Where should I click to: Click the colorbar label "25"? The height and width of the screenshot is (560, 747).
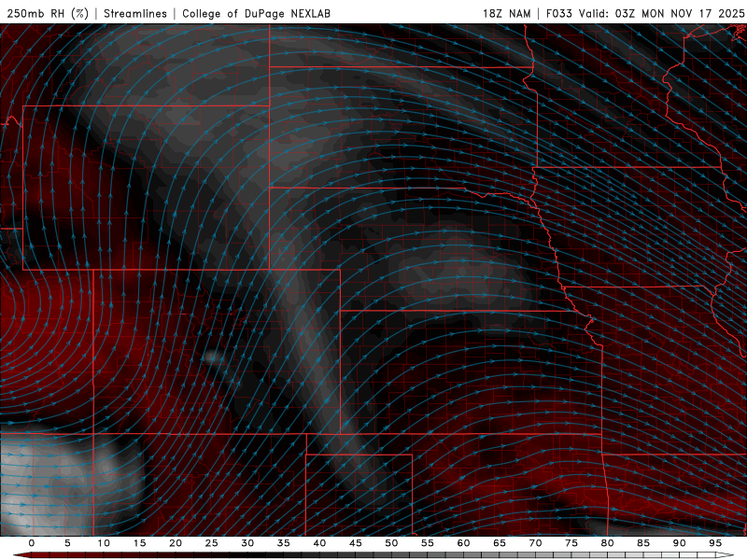tap(212, 543)
